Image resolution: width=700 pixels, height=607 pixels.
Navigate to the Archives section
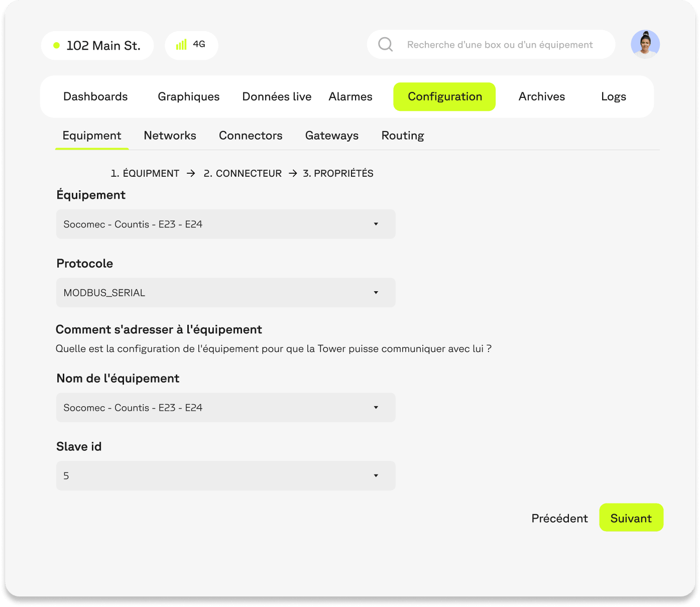(541, 96)
